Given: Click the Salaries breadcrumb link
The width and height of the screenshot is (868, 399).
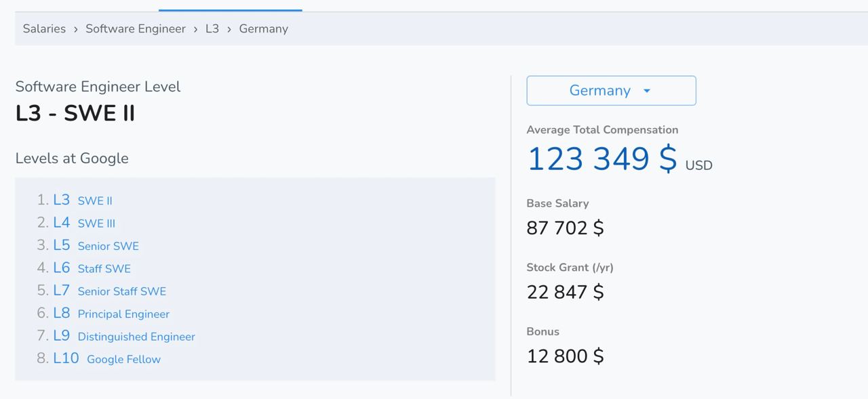Looking at the screenshot, I should pos(44,28).
